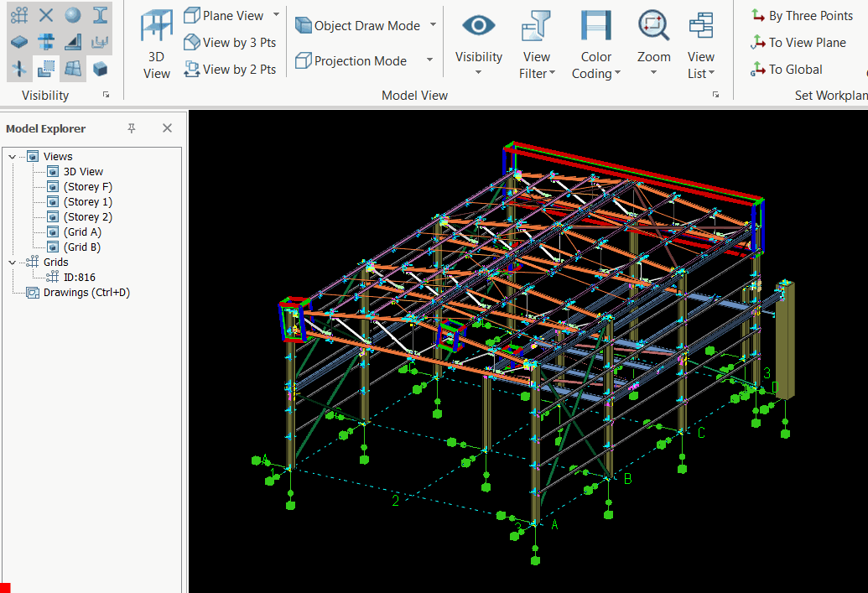Open the Visibility eye dropdown
This screenshot has height=593, width=868.
[478, 44]
